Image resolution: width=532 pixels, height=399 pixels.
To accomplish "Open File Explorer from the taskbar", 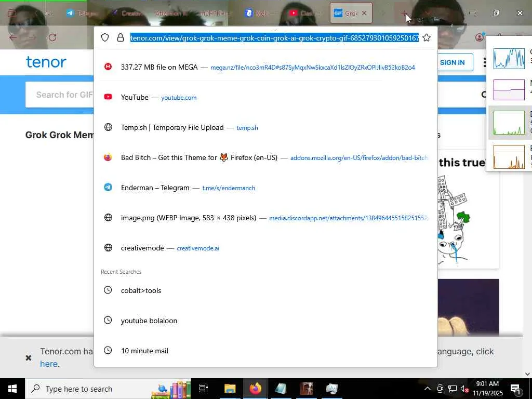I will (230, 389).
